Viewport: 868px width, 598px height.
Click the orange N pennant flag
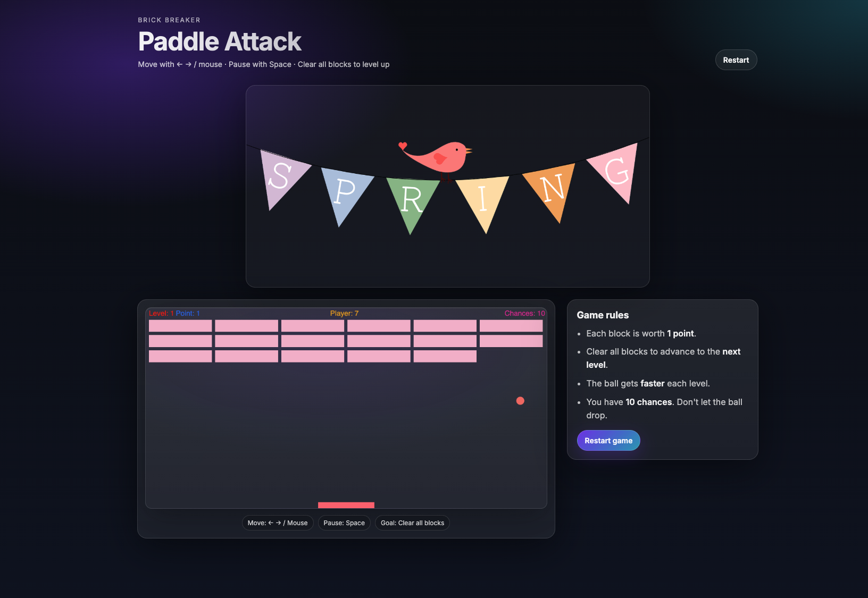click(x=553, y=189)
